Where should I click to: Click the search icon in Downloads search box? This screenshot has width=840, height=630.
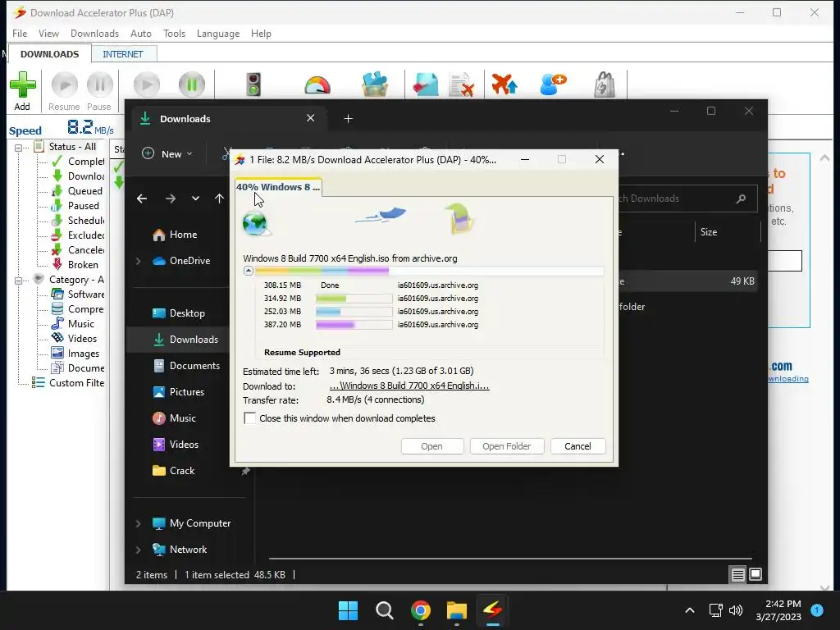[742, 199]
